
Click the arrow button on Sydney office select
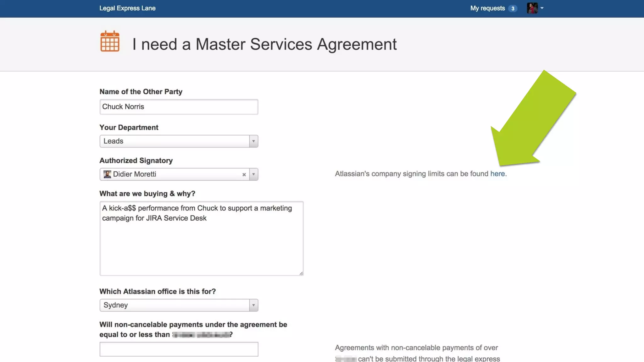[x=253, y=305]
